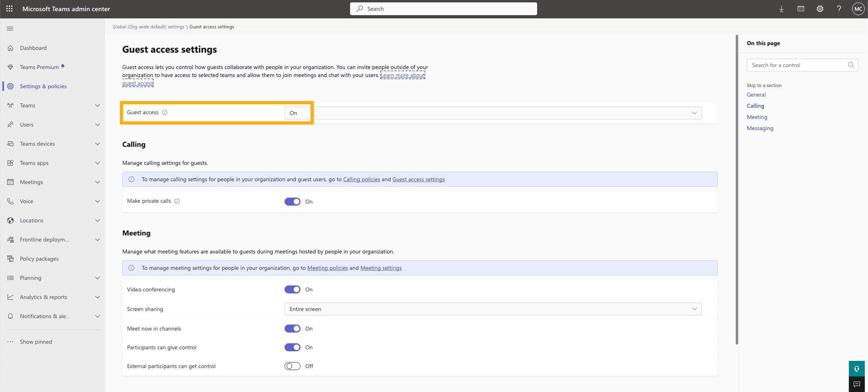Expand the Planning chevron

click(x=98, y=278)
